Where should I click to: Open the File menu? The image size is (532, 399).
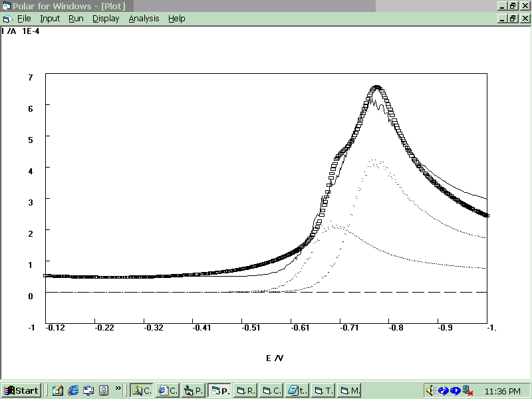coord(24,19)
